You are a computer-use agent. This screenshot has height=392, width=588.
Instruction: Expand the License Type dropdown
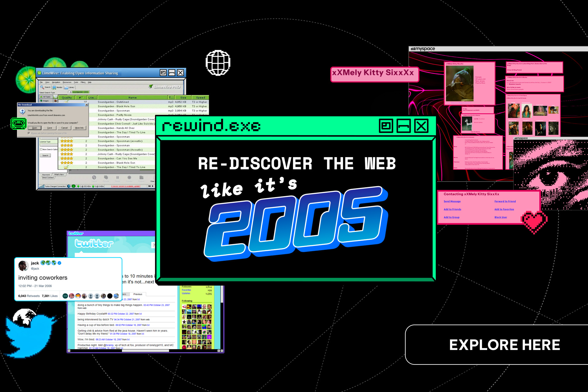[x=48, y=145]
